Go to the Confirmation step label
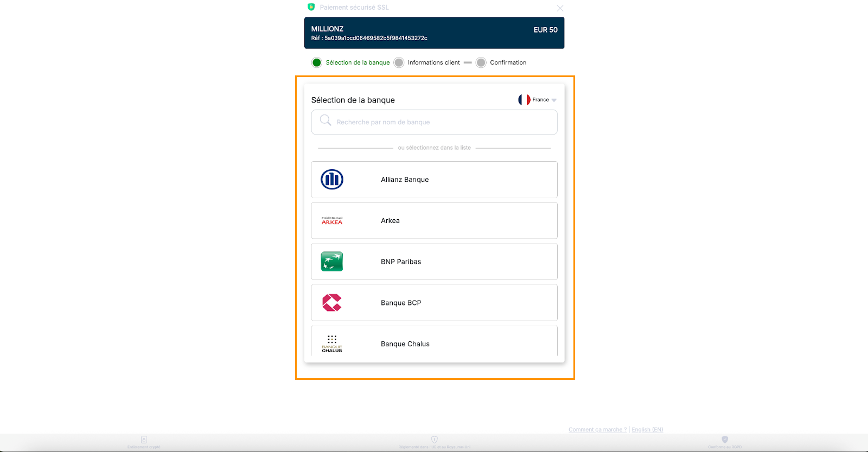 tap(508, 62)
